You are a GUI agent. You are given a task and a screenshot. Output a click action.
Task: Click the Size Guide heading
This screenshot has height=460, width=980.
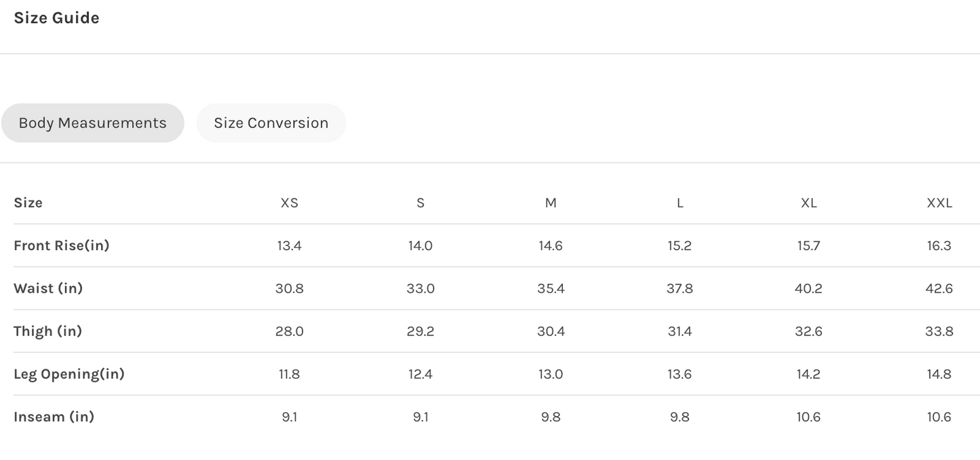coord(56,18)
